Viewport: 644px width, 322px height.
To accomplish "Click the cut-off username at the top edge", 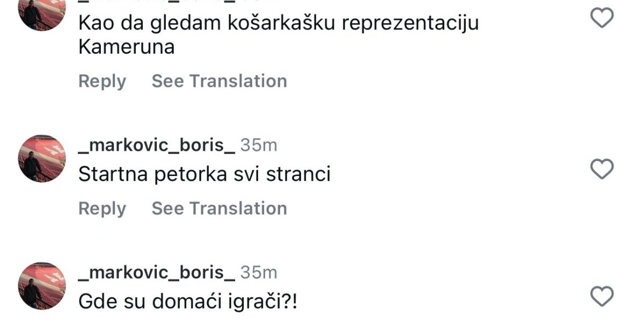I will [x=157, y=2].
